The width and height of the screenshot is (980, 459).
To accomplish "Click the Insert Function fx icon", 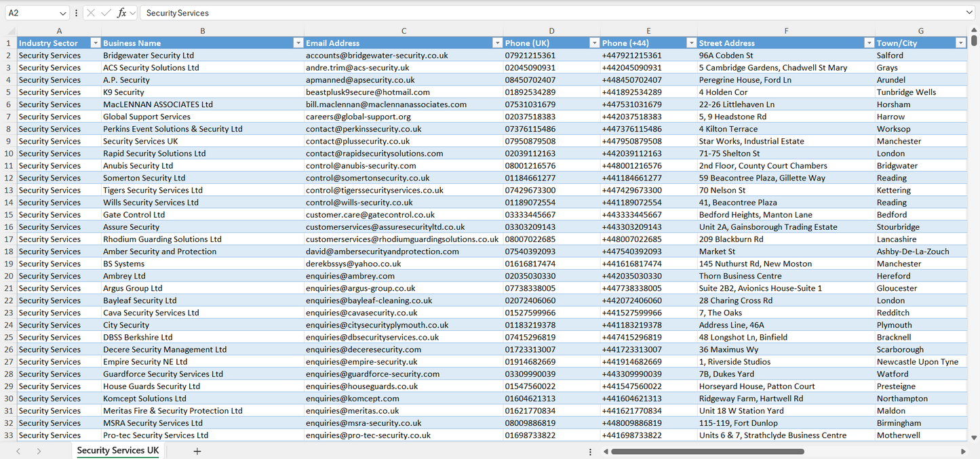I will (x=121, y=13).
